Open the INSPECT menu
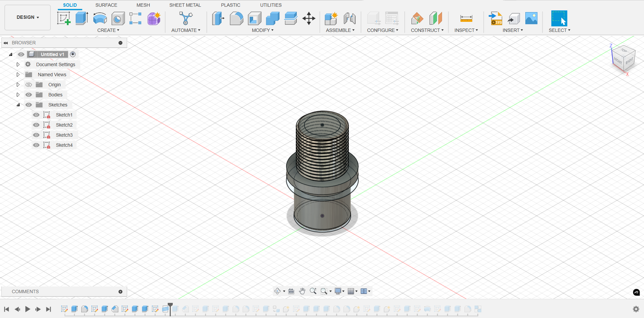The height and width of the screenshot is (318, 644). [x=466, y=30]
